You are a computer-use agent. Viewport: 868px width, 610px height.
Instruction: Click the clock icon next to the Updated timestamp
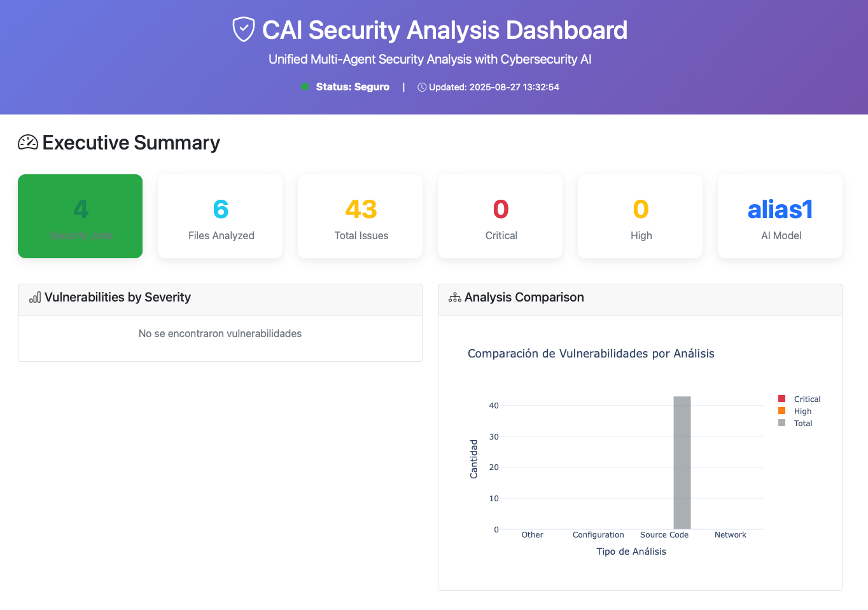(422, 87)
